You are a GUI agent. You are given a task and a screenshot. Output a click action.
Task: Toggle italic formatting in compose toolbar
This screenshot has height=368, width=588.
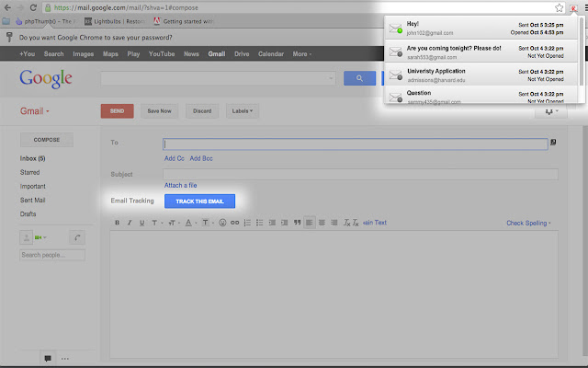click(130, 223)
